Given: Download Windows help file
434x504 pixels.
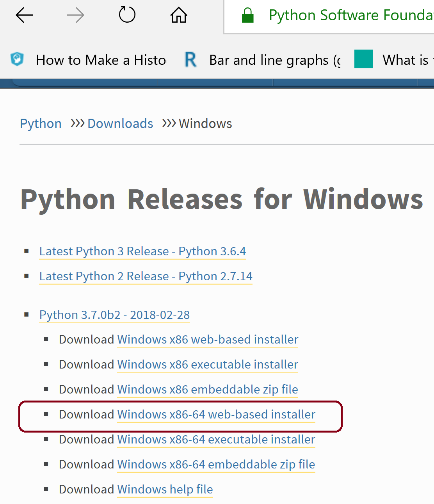Looking at the screenshot, I should [x=165, y=490].
